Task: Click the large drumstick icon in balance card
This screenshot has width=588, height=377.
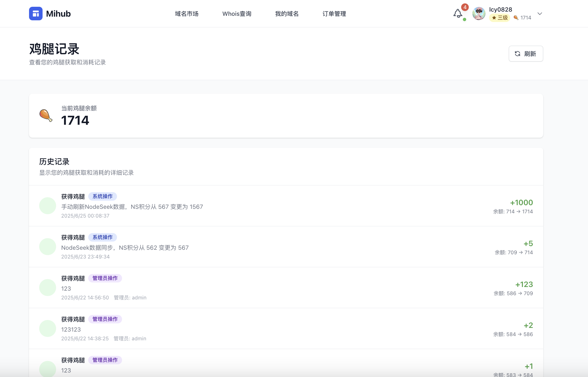Action: click(x=46, y=115)
